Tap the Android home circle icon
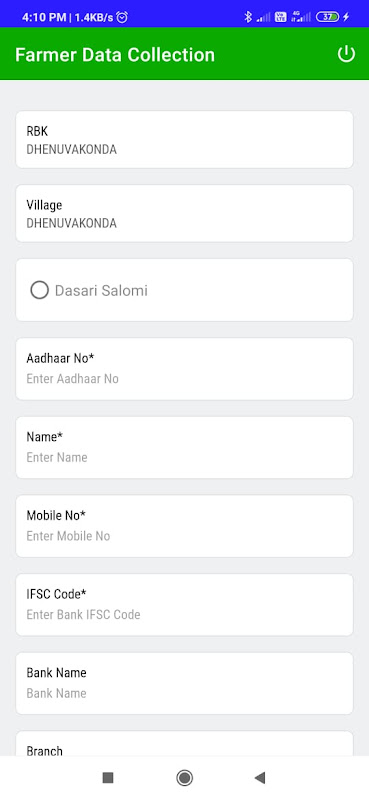 184,778
